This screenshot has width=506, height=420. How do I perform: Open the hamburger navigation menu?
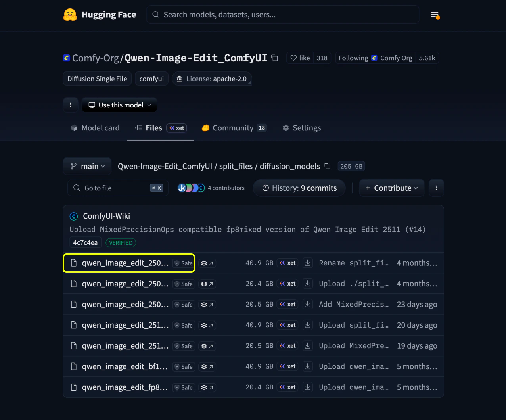[x=435, y=15]
